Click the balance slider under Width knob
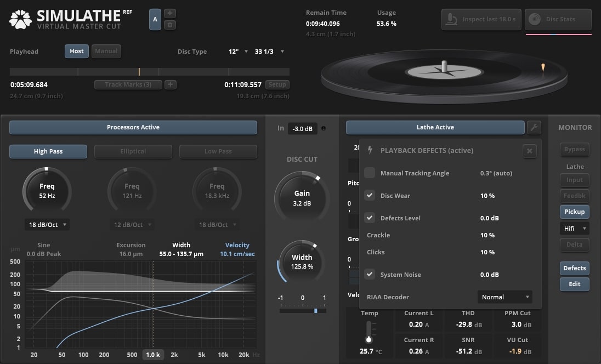601x364 pixels. (x=303, y=311)
